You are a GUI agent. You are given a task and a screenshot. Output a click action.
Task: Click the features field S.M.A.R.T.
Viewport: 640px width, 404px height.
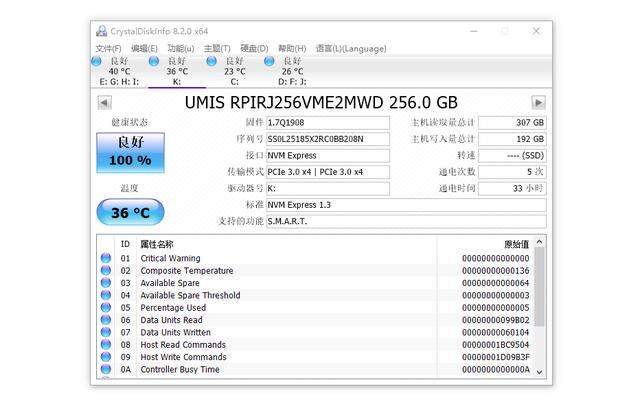(x=406, y=221)
